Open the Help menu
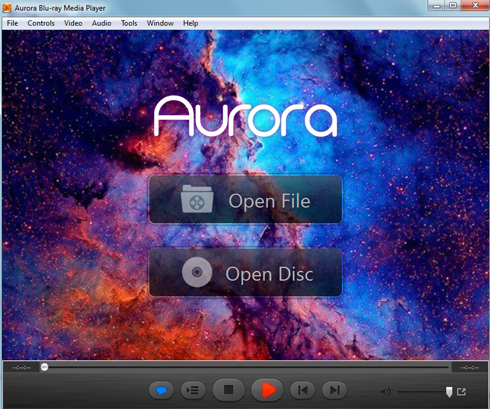 pyautogui.click(x=190, y=23)
